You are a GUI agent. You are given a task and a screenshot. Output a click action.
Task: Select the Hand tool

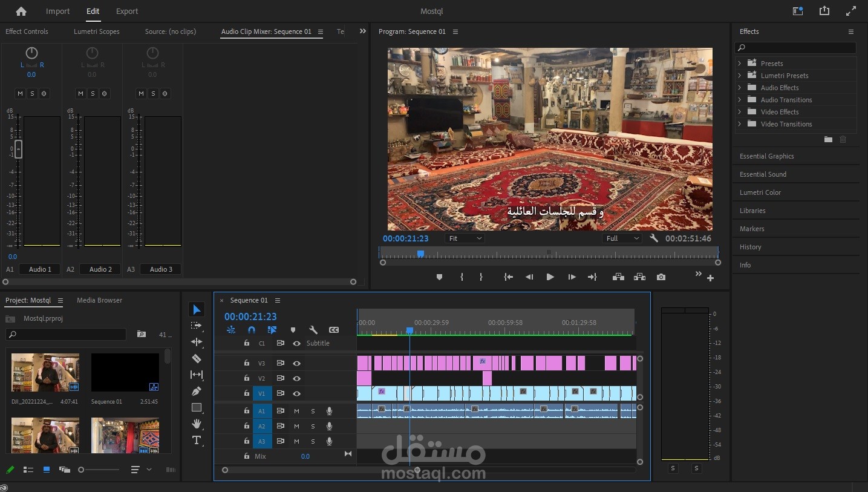pyautogui.click(x=197, y=424)
